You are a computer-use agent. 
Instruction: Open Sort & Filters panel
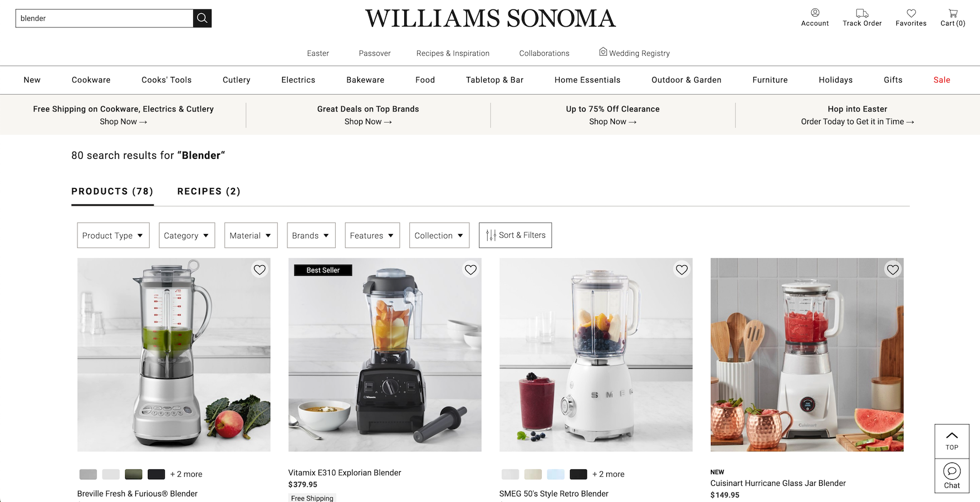pos(515,235)
